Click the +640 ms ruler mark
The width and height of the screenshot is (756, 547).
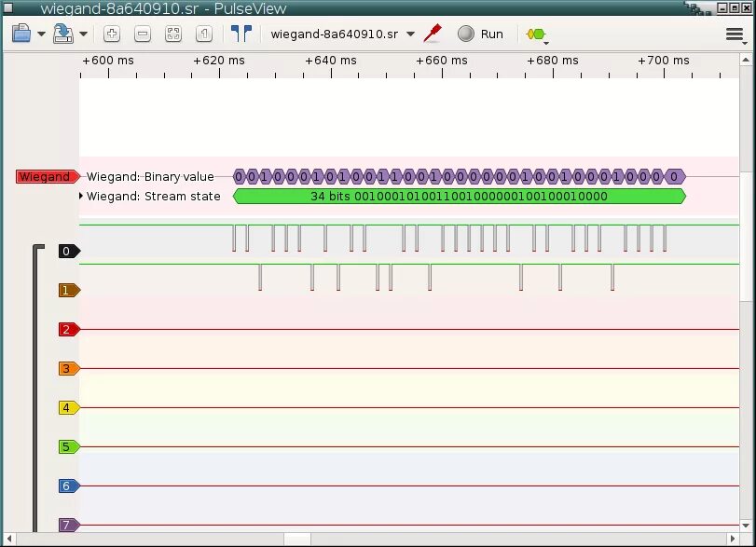(331, 61)
